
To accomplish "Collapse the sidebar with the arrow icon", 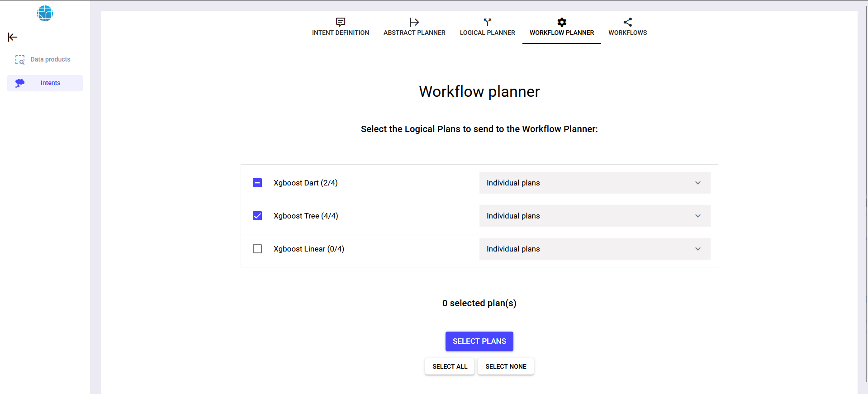I will [x=13, y=37].
